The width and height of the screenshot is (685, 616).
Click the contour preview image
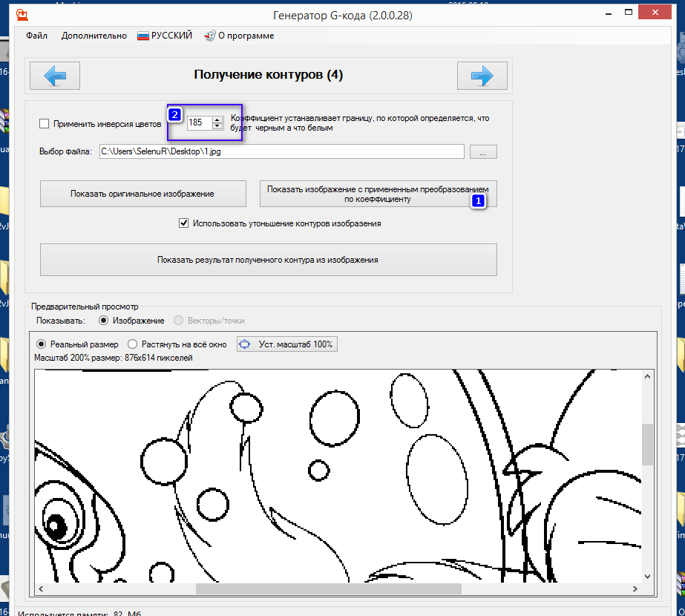[338, 476]
